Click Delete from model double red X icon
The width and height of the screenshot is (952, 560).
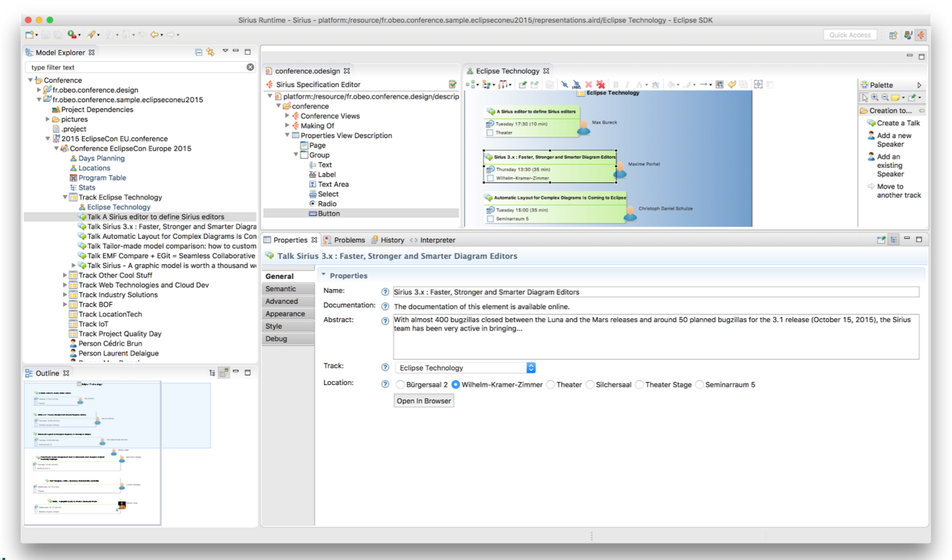(x=600, y=85)
